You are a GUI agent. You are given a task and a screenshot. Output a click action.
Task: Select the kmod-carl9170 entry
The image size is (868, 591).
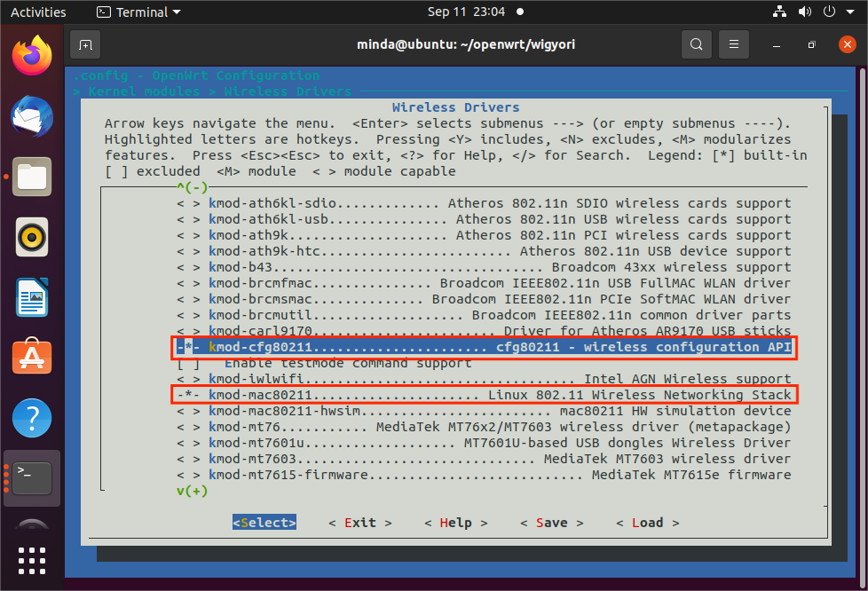484,331
